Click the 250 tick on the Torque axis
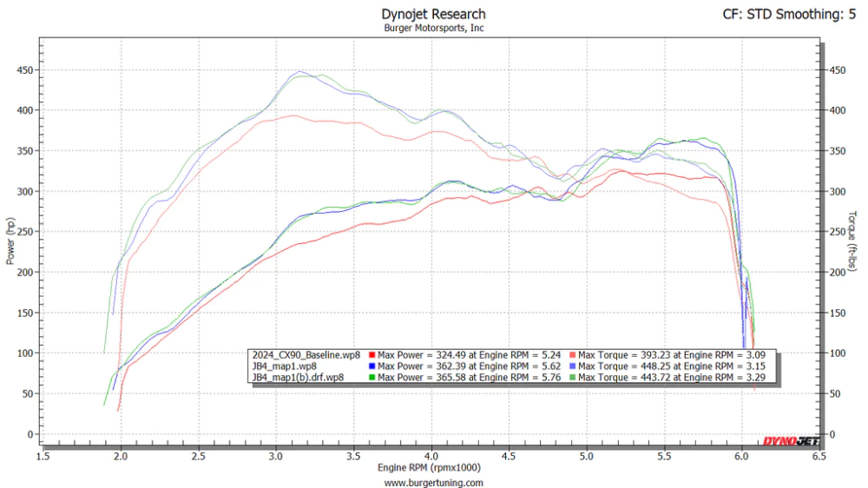Screen dimensions: 868x488 838,232
